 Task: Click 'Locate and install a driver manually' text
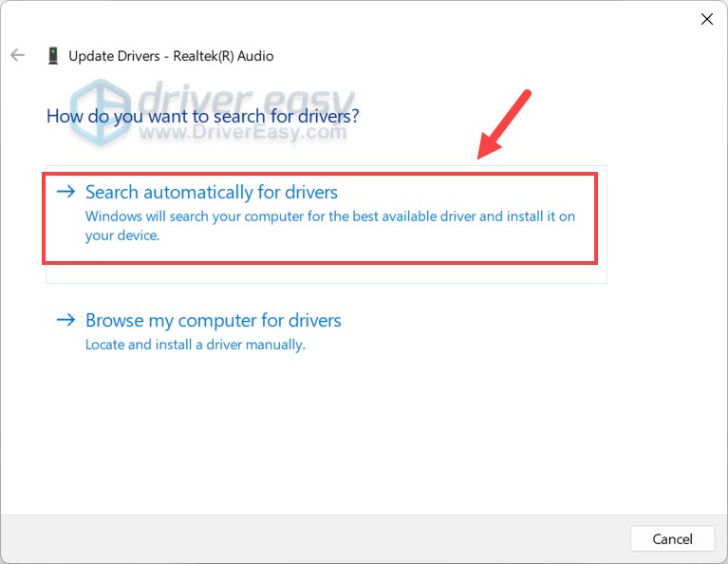click(x=196, y=345)
